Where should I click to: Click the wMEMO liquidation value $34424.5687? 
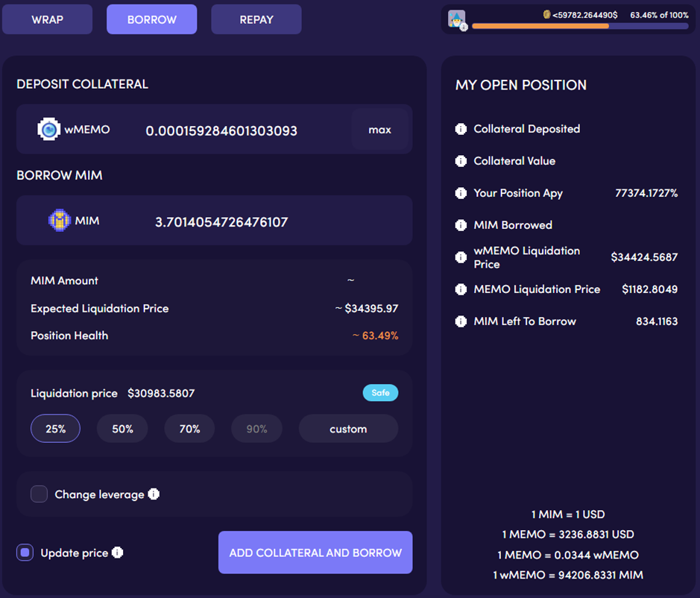(x=644, y=257)
